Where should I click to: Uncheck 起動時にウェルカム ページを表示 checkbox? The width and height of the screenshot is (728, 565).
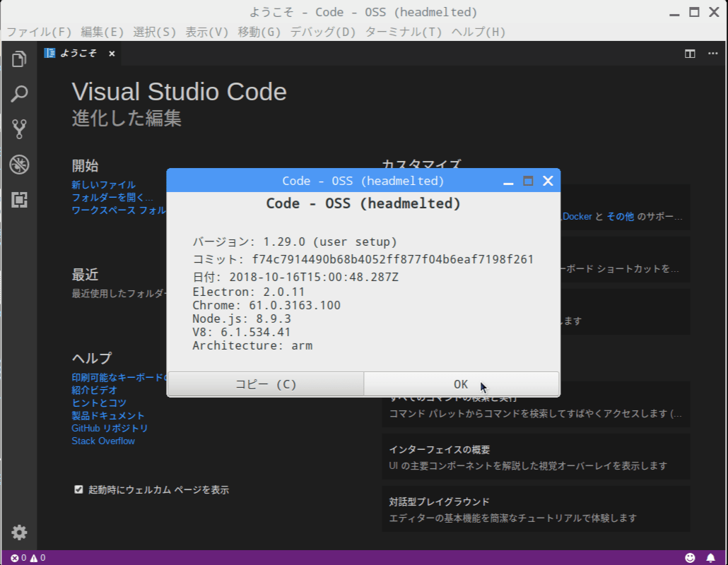point(78,489)
